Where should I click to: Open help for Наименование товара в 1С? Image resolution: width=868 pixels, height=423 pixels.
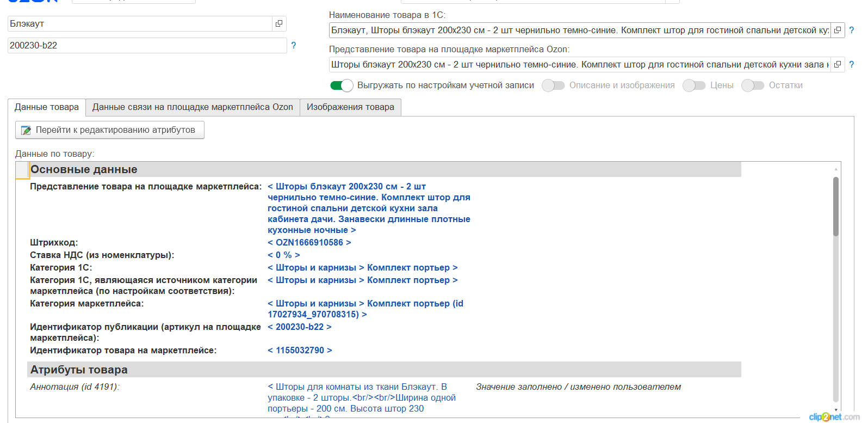852,30
